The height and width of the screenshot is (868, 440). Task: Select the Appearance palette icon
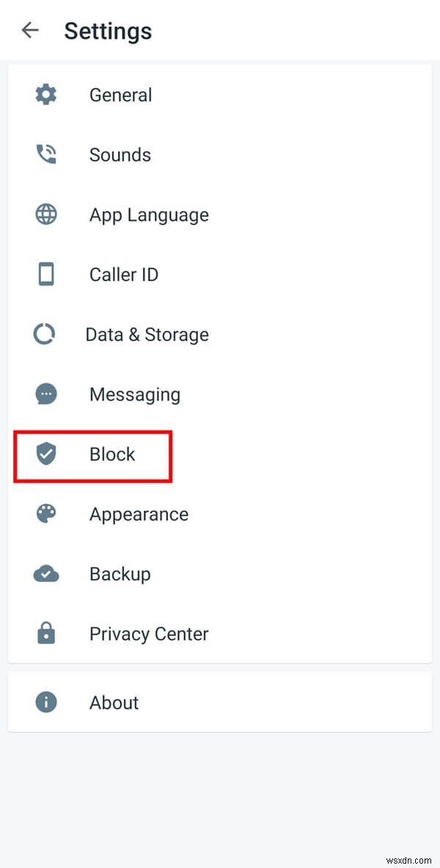pos(45,514)
